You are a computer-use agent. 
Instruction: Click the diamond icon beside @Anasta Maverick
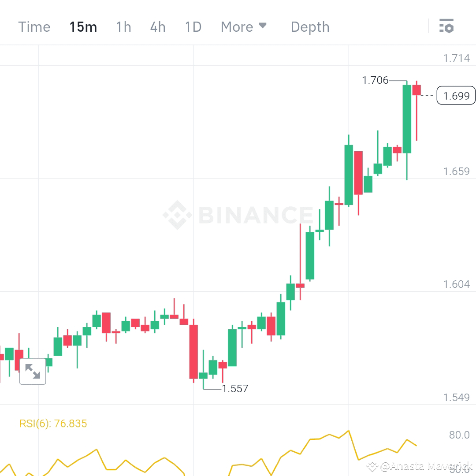pos(372,466)
